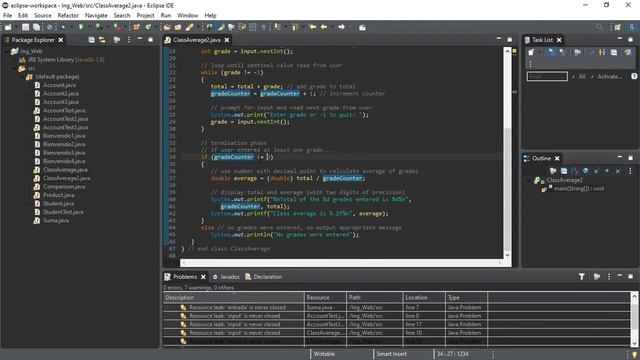Save the current file with the Save icon

pyautogui.click(x=25, y=27)
